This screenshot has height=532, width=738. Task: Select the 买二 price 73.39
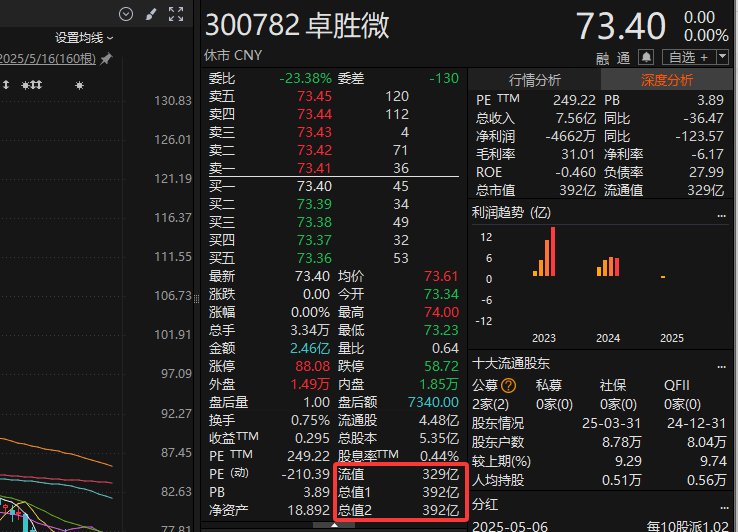314,204
